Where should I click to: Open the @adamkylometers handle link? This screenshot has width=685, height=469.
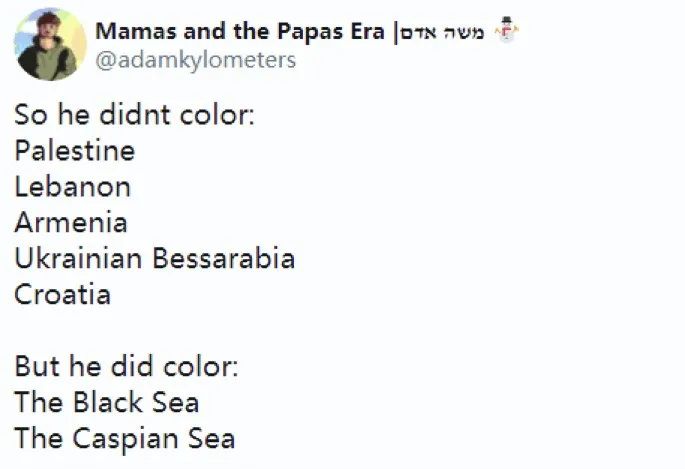point(195,60)
